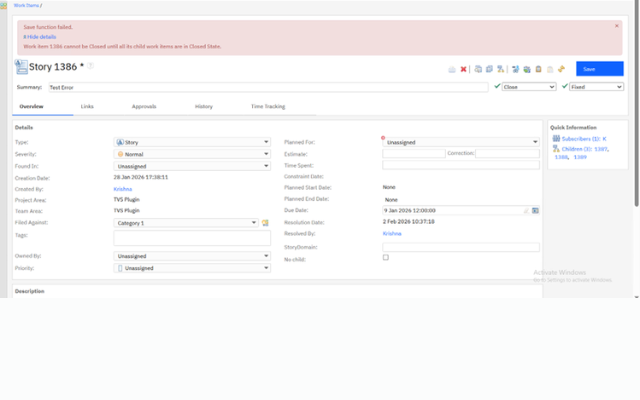Open Resolved By user Krishna link
Image resolution: width=640 pixels, height=400 pixels.
pyautogui.click(x=392, y=233)
